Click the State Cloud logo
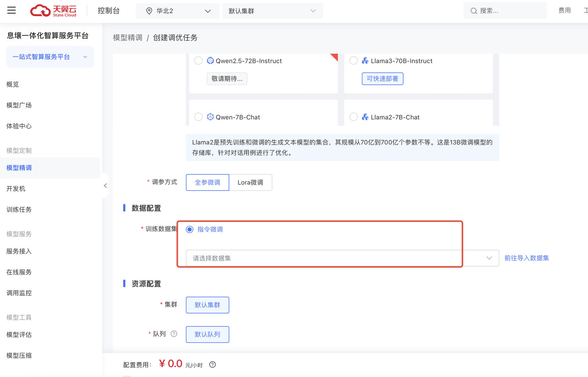 click(x=53, y=11)
